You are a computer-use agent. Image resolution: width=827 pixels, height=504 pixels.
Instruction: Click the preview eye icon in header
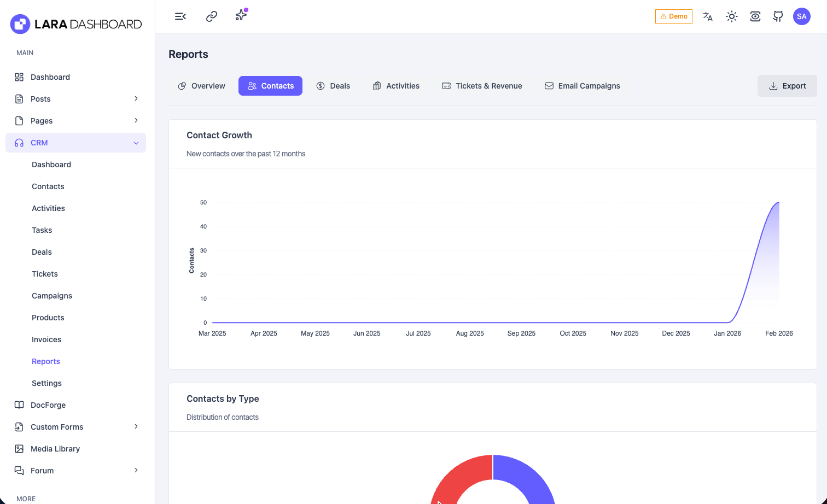click(x=755, y=16)
